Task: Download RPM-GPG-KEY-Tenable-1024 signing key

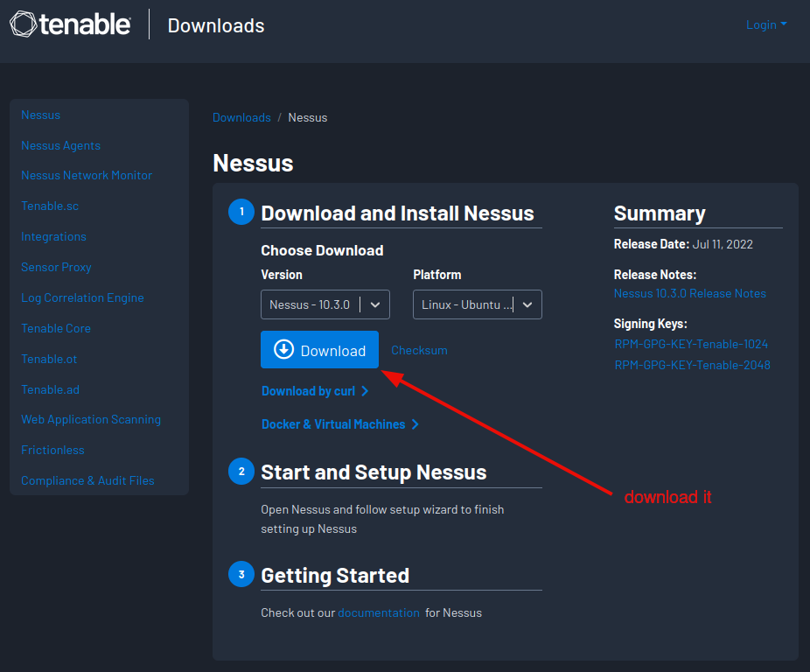Action: 691,344
